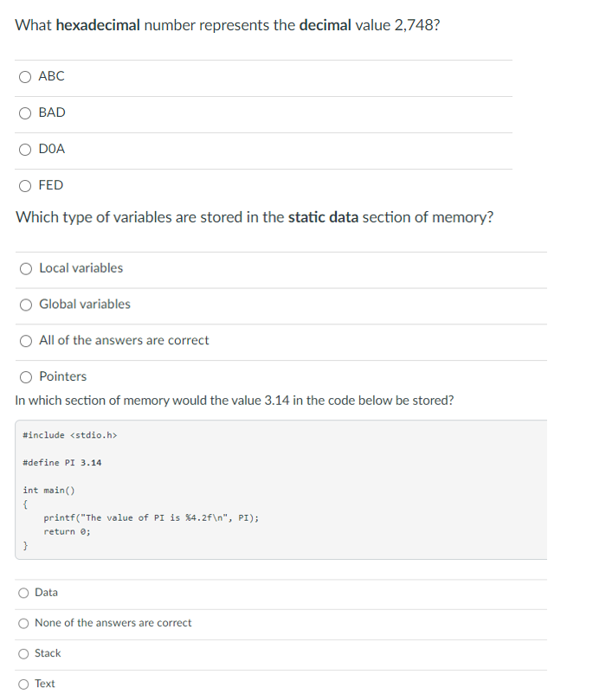
Task: Select Text as the memory section answer
Action: point(25,684)
